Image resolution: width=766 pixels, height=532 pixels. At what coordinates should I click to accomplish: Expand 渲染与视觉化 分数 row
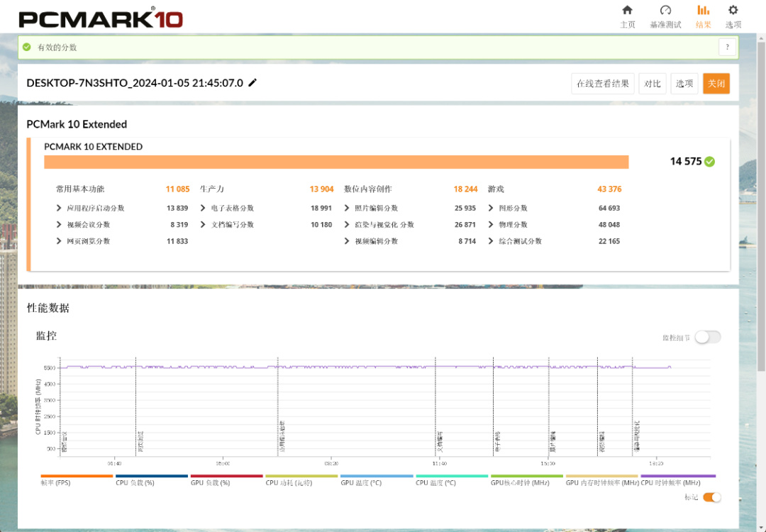(346, 225)
